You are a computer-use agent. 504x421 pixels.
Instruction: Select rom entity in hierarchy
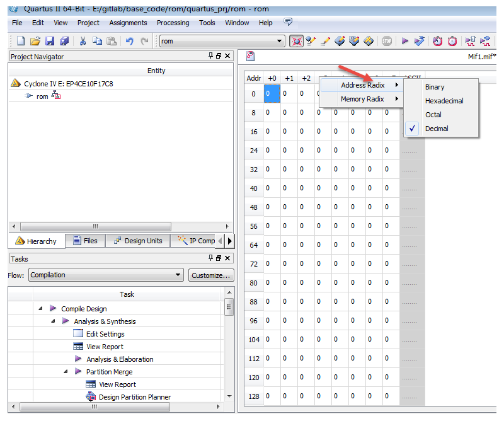click(42, 96)
